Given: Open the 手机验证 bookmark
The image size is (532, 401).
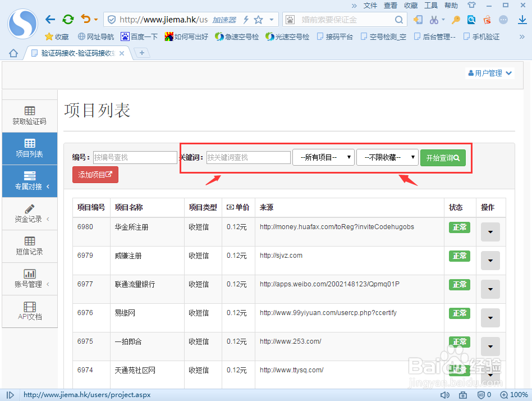Looking at the screenshot, I should point(481,37).
